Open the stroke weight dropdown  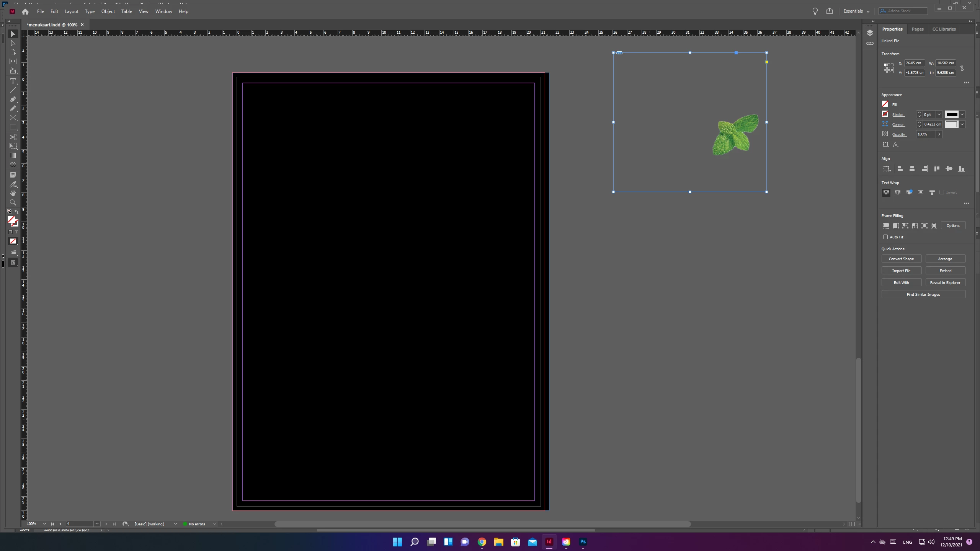point(939,114)
